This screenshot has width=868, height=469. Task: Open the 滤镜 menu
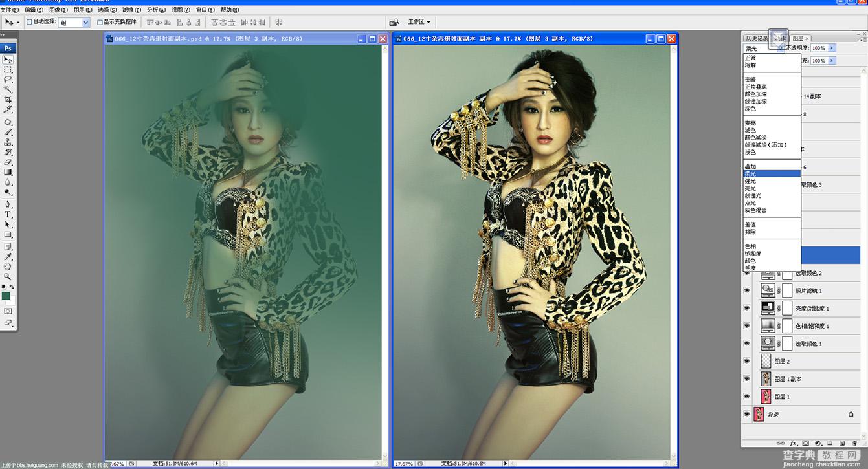pos(132,10)
